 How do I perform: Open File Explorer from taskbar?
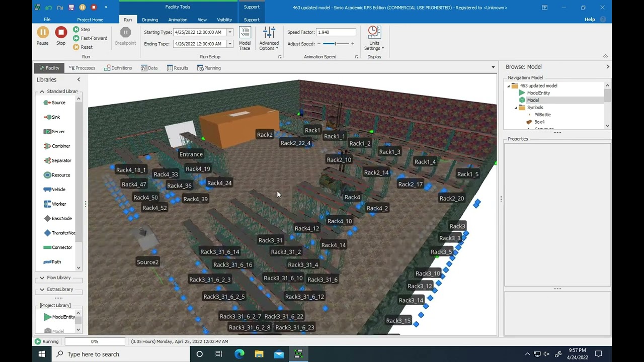pyautogui.click(x=259, y=354)
